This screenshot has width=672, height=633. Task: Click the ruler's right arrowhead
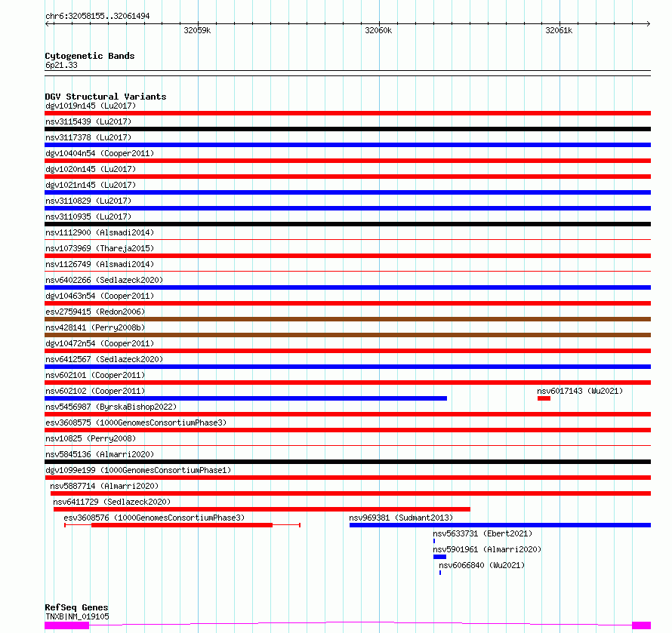649,24
